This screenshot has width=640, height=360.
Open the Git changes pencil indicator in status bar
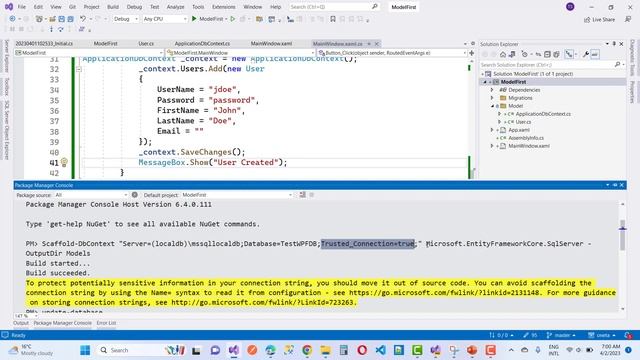tap(530, 335)
